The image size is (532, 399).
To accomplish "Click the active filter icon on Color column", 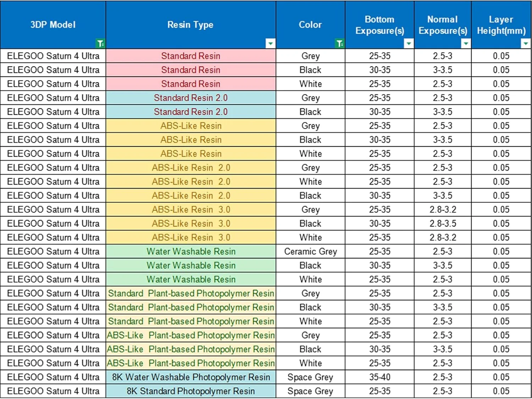I will point(339,44).
